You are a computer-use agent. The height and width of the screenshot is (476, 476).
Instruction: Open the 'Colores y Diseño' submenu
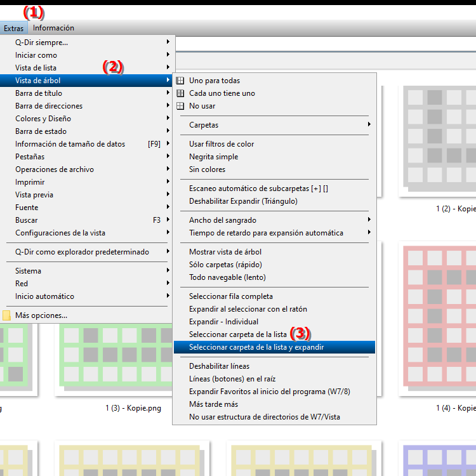pos(86,119)
